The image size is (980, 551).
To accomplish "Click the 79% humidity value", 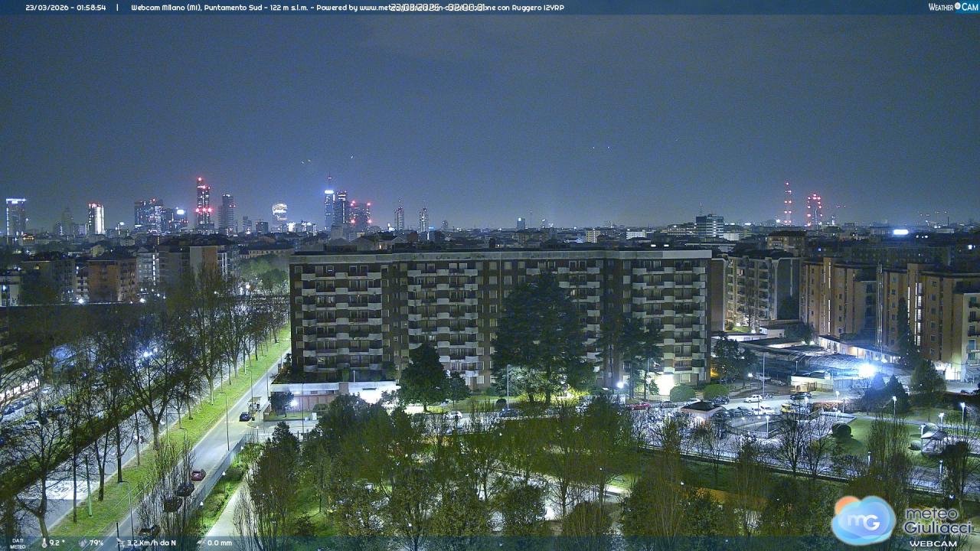I will tap(96, 543).
